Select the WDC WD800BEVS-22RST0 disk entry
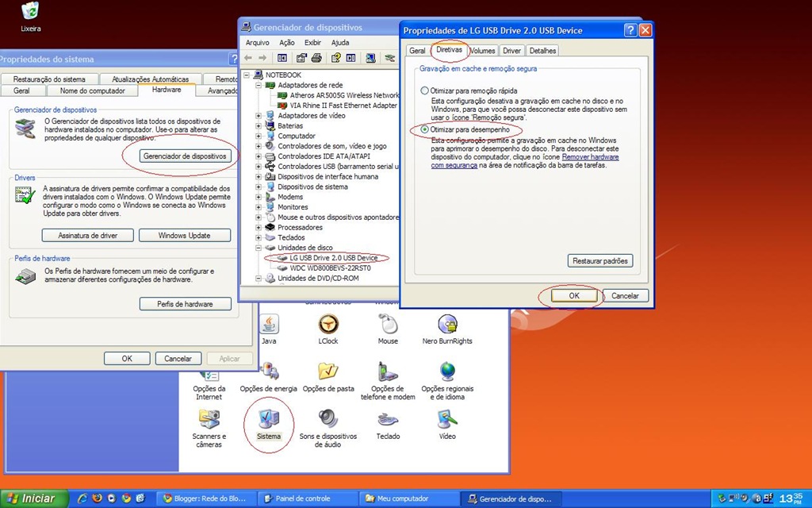Viewport: 812px width, 508px height. point(330,268)
